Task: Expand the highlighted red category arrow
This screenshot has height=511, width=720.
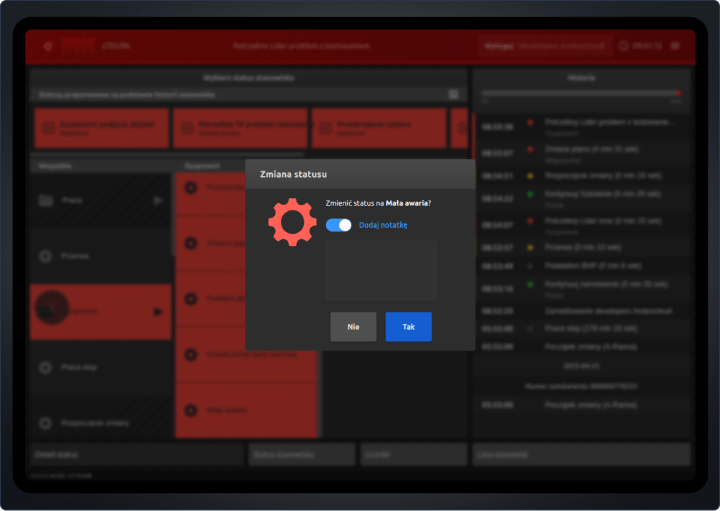Action: [x=157, y=312]
